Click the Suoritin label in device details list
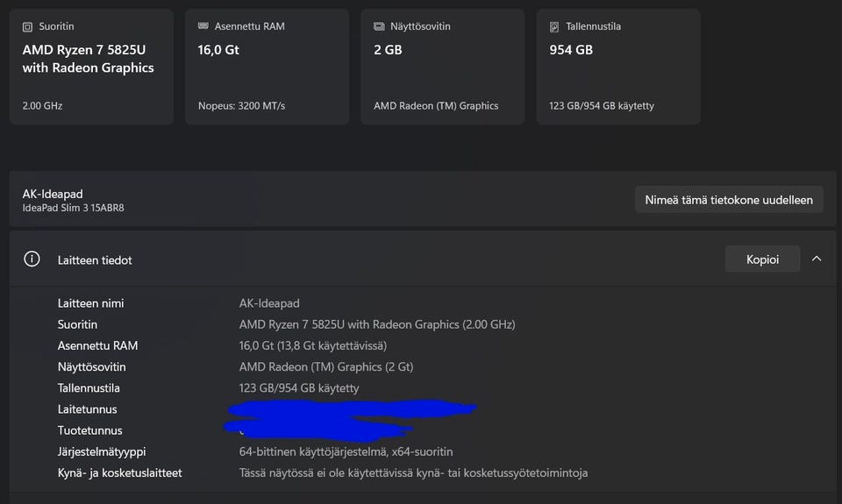 click(x=77, y=324)
